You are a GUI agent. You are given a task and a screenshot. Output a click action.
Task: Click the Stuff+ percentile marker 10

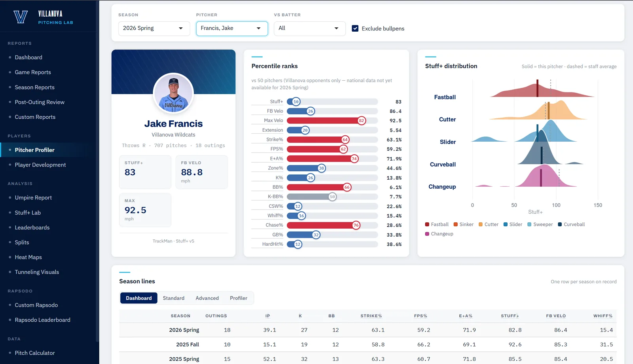point(296,102)
